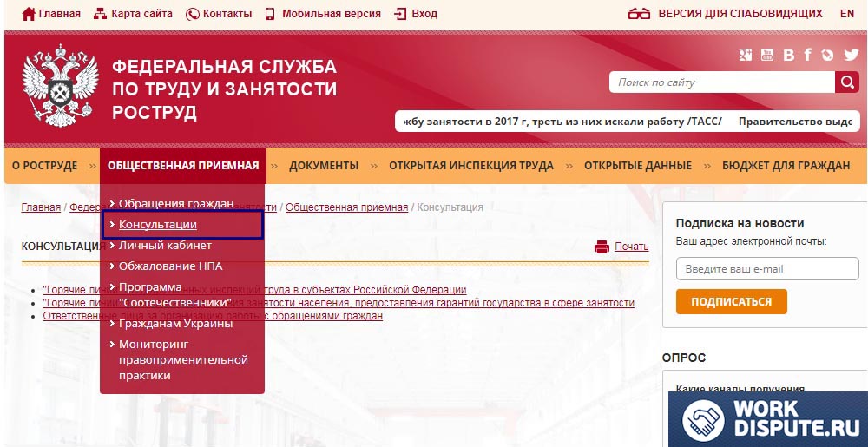Select 'Мониторинг правоприменительной практики' dropdown item
The height and width of the screenshot is (447, 868).
point(183,360)
